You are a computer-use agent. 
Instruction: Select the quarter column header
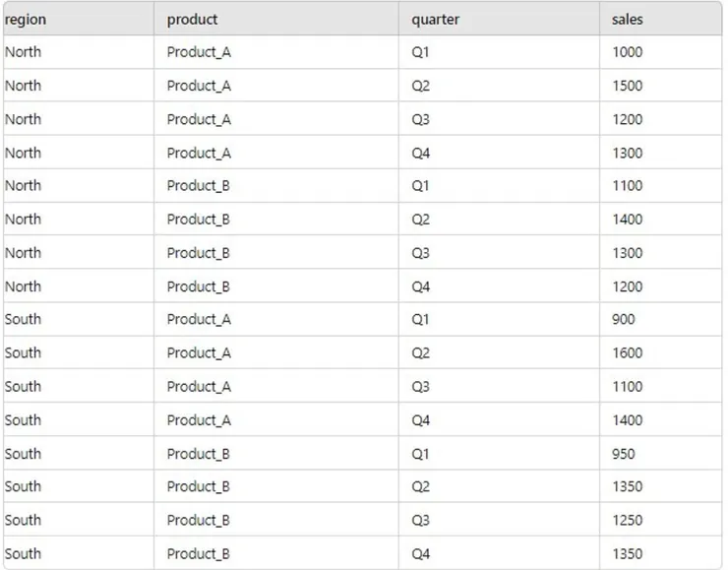tap(436, 19)
